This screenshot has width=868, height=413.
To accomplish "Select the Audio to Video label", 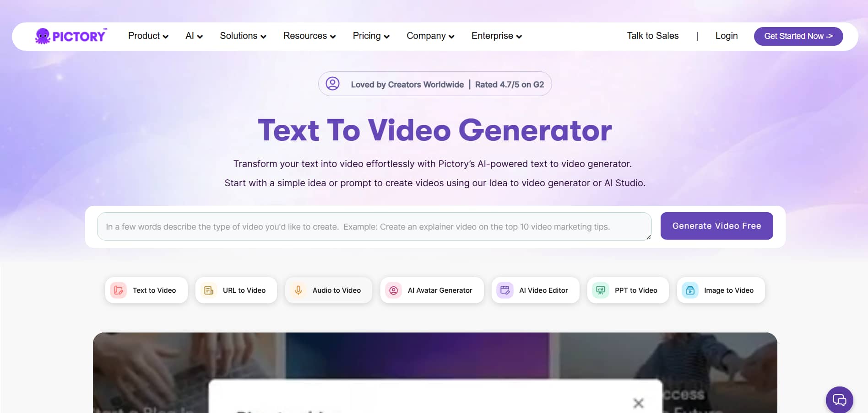I will click(x=336, y=290).
